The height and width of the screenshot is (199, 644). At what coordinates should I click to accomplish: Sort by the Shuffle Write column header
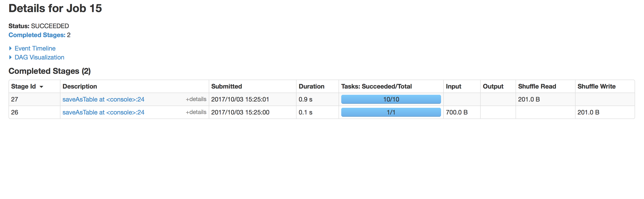(597, 86)
